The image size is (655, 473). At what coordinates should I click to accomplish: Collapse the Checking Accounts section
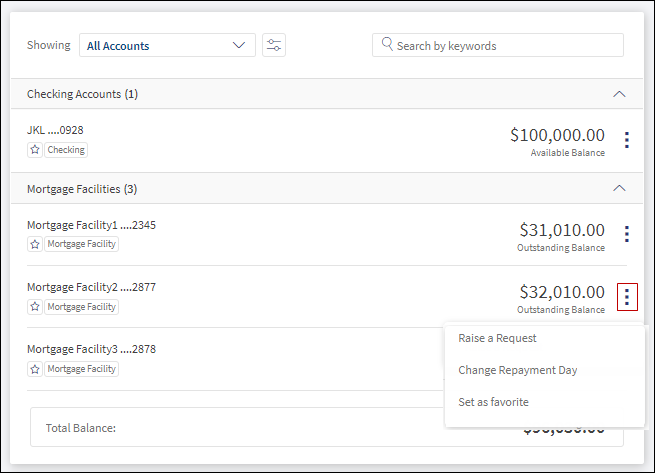click(x=619, y=94)
